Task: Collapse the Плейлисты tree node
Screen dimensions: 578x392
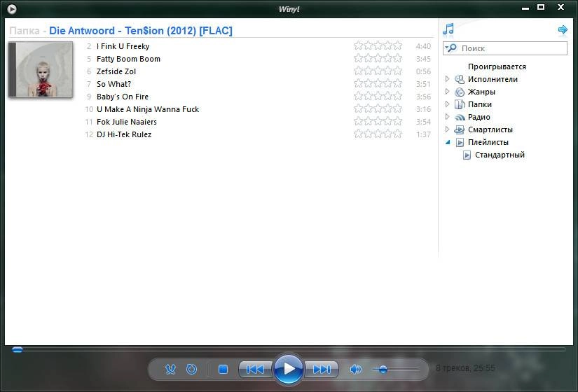Action: coord(448,142)
